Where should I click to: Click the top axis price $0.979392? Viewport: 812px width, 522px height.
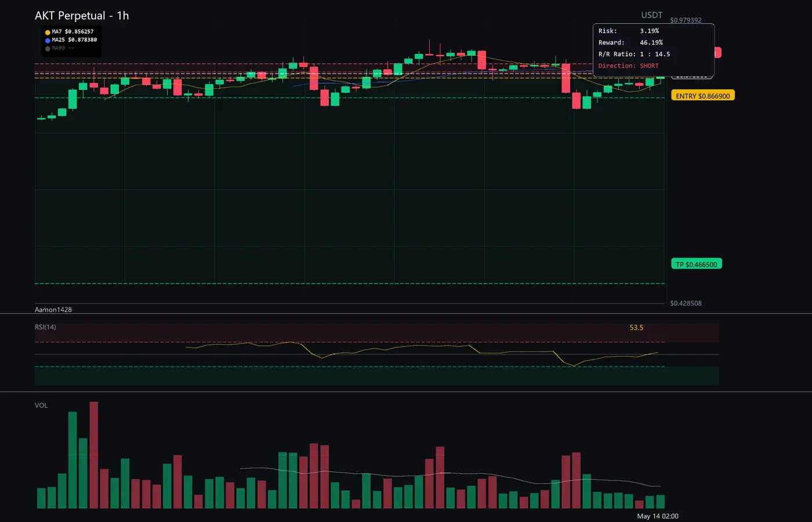point(686,20)
